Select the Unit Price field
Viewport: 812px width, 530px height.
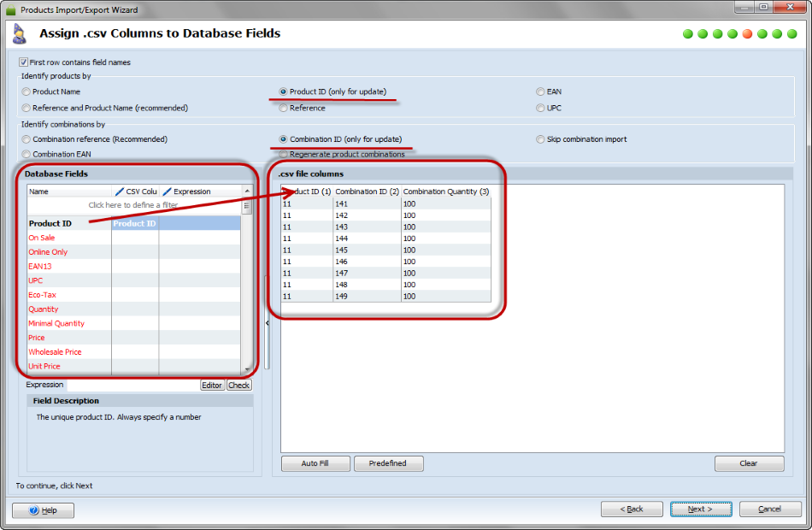(x=133, y=366)
